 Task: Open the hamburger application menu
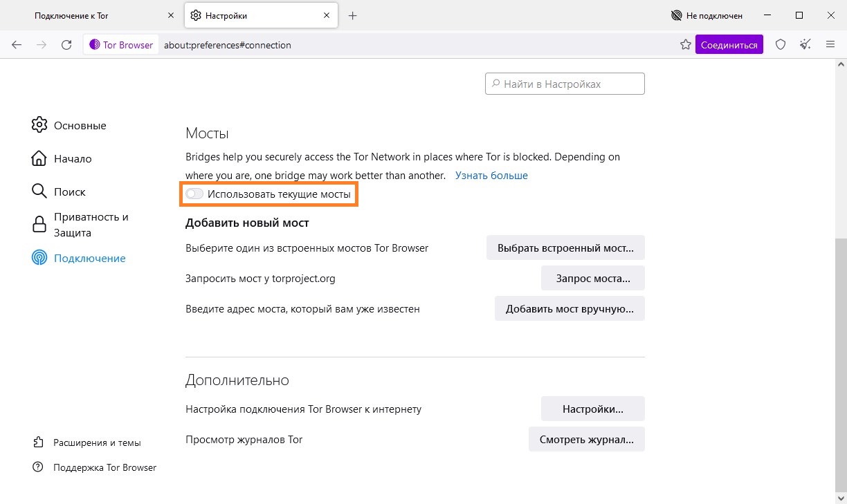pos(830,45)
